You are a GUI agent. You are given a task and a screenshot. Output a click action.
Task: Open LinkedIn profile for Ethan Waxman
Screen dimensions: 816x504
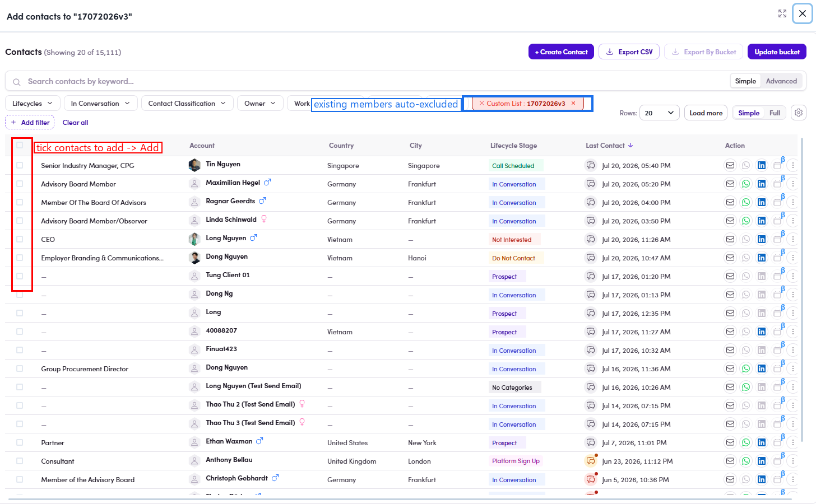[x=762, y=442]
